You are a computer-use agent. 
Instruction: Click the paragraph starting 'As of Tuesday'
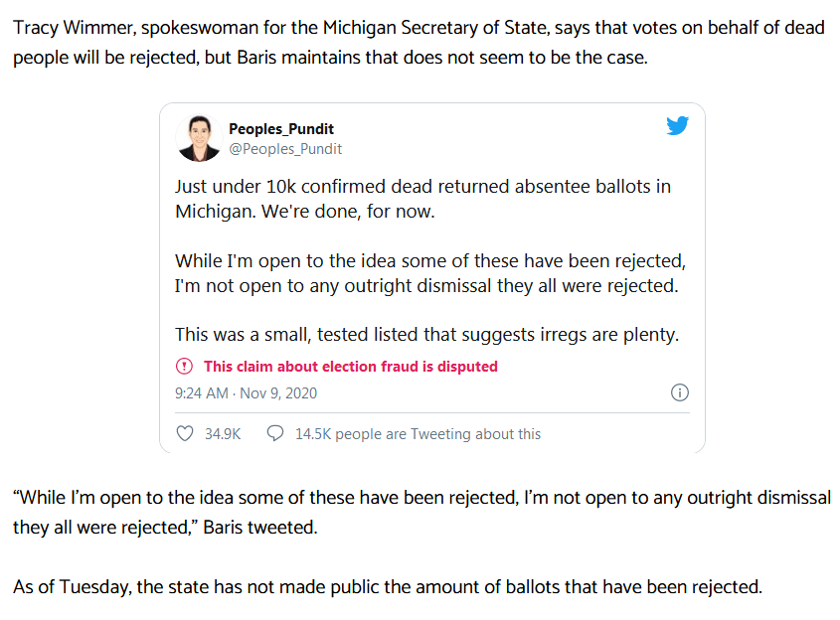tap(388, 587)
